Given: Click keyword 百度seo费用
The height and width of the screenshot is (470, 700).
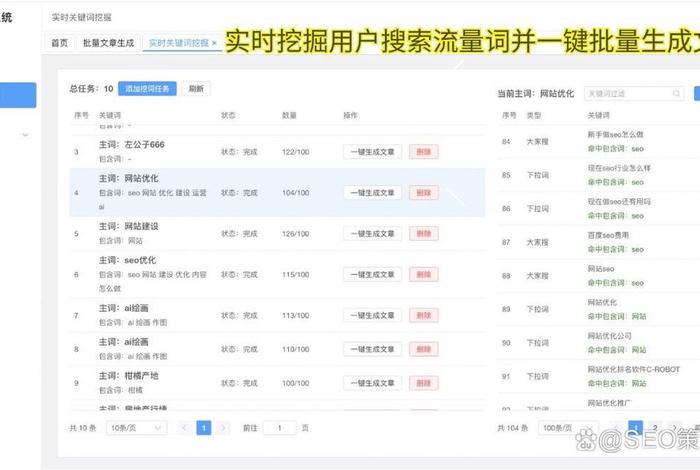Looking at the screenshot, I should 608,235.
